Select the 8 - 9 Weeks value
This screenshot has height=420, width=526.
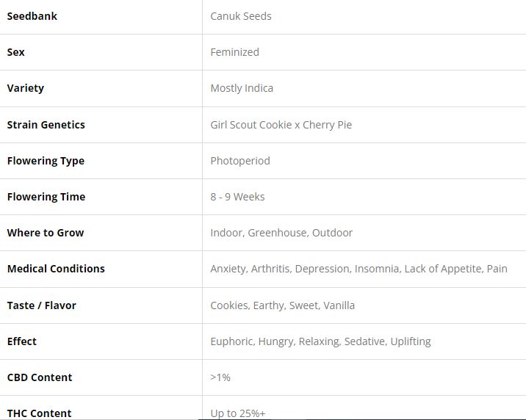pos(237,197)
